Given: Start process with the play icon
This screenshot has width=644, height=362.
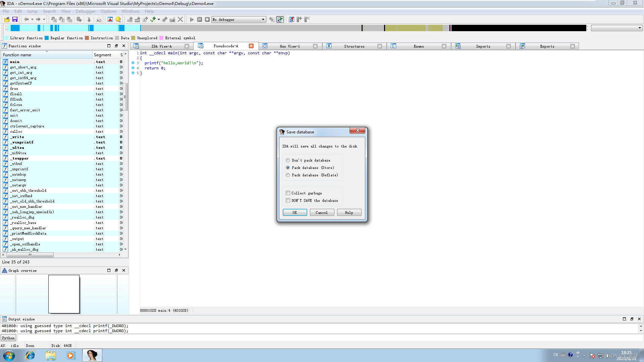Looking at the screenshot, I should [x=192, y=19].
